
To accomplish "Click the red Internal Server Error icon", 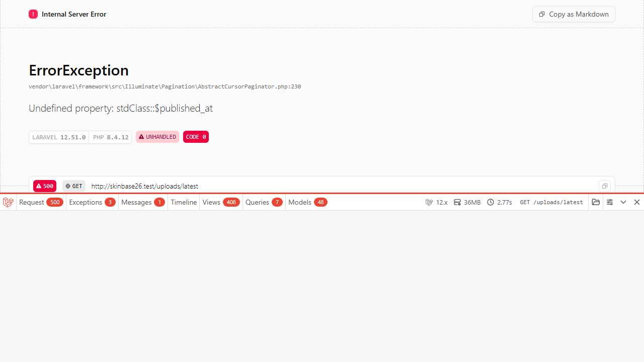I will click(33, 14).
